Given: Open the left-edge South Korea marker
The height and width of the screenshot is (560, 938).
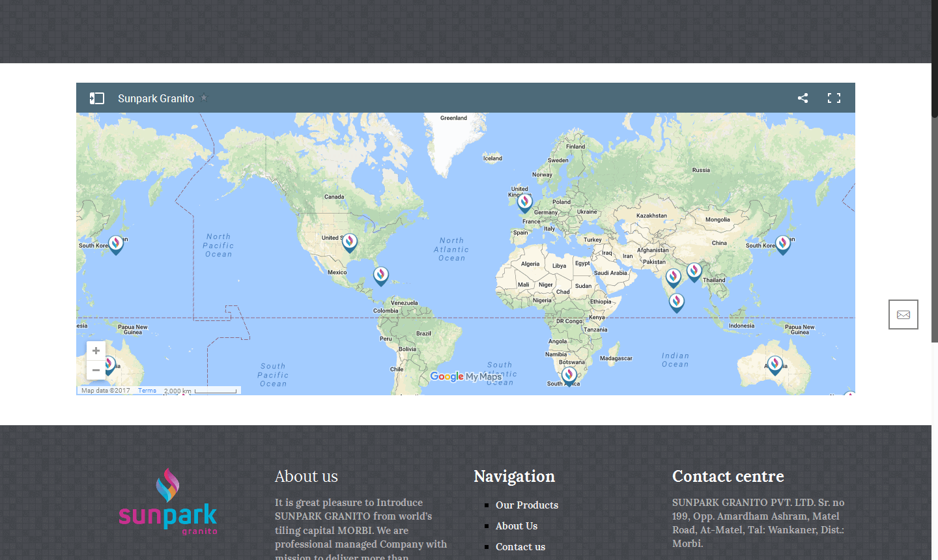Looking at the screenshot, I should (x=116, y=245).
